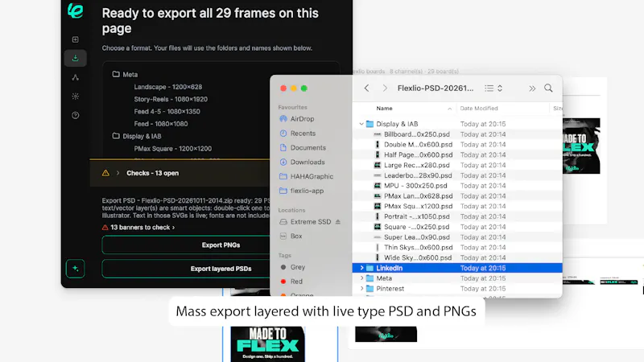Expand the Checks - 13 open section
This screenshot has width=644, height=362.
[x=118, y=173]
